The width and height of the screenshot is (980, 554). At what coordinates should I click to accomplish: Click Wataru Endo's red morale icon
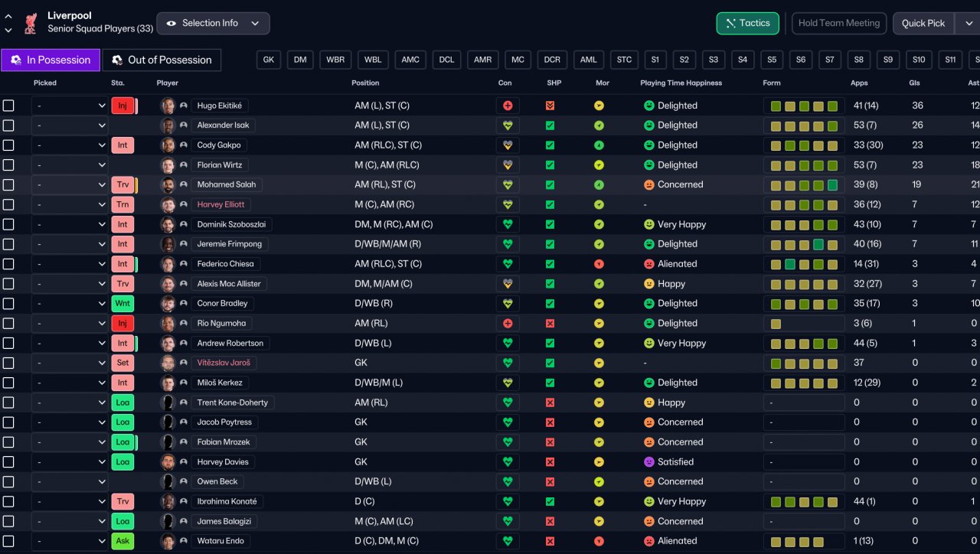point(599,541)
